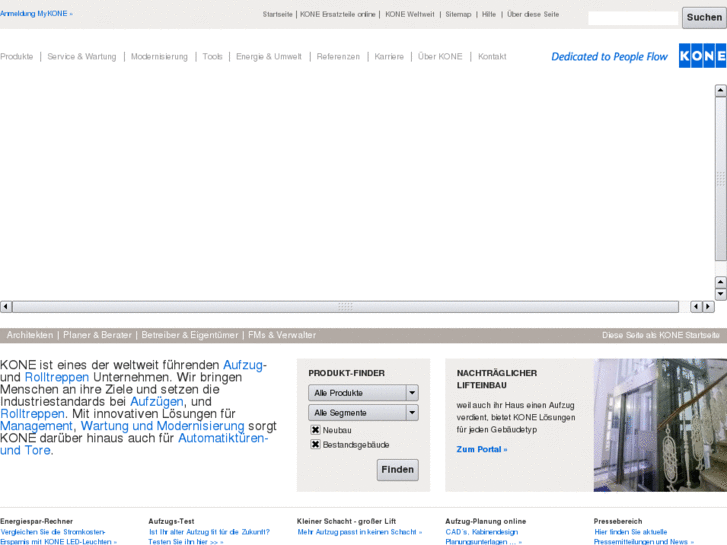Image resolution: width=727 pixels, height=545 pixels.
Task: Click the Aufzugs-Test heading
Action: point(171,521)
